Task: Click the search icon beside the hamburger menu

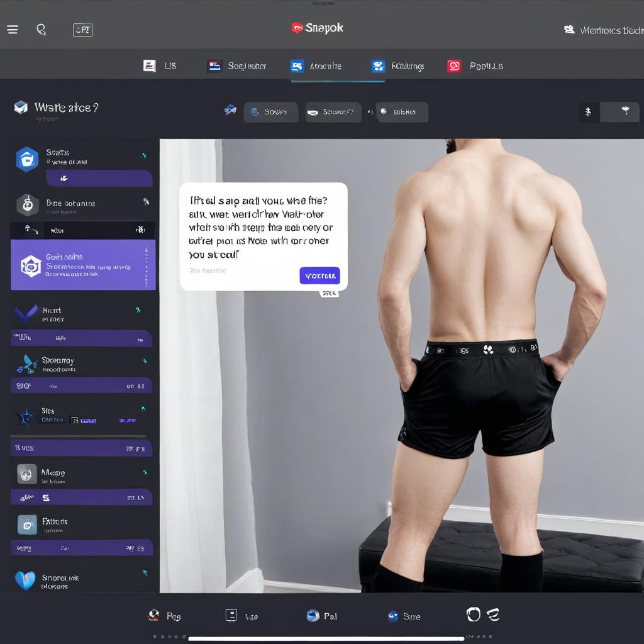Action: 42,30
